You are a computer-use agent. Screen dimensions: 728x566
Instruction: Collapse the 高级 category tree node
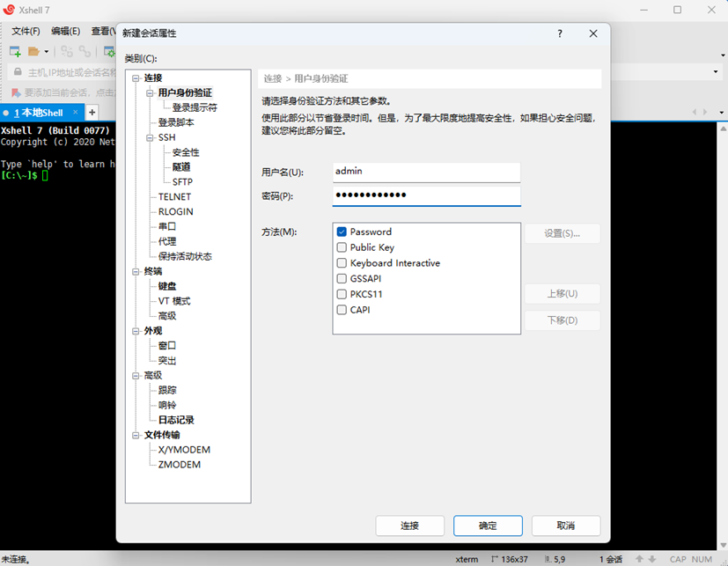[136, 375]
